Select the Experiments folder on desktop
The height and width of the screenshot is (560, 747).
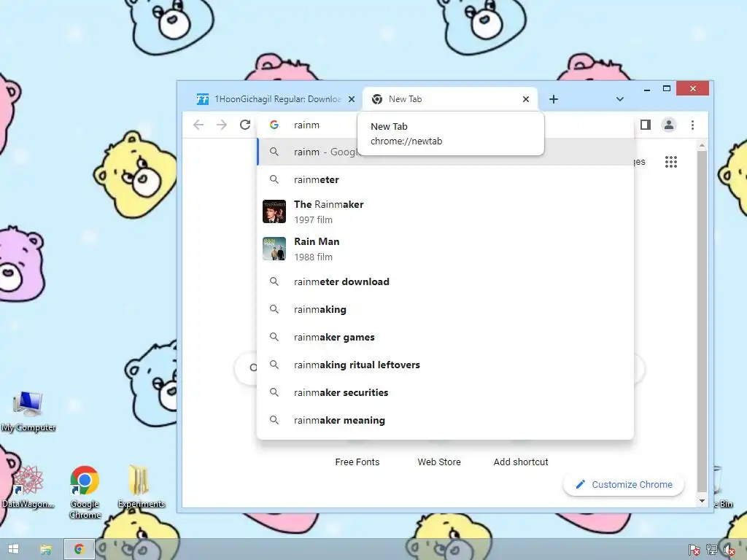[x=141, y=487]
